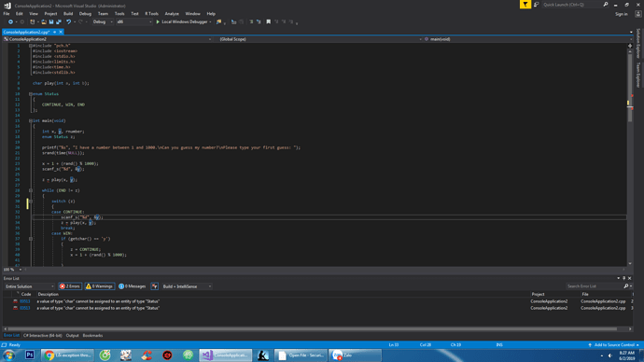Screen dimensions: 644x362
Task: Open the x86 platform dropdown
Action: tap(133, 21)
